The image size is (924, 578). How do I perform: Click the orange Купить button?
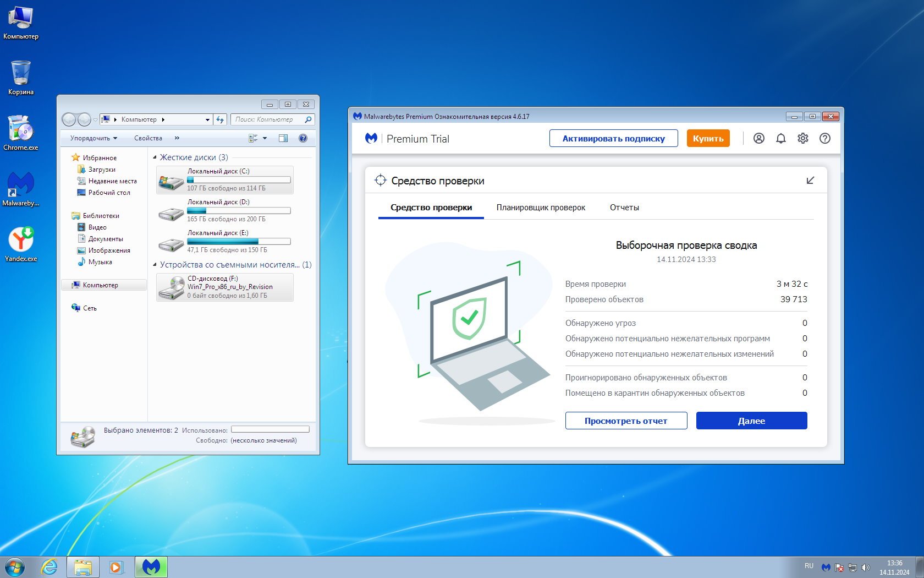(708, 138)
